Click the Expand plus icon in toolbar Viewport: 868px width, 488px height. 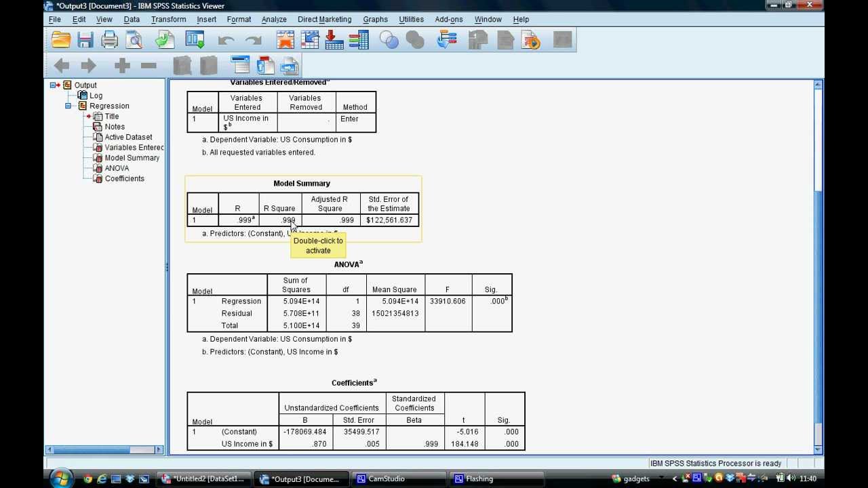pyautogui.click(x=122, y=65)
